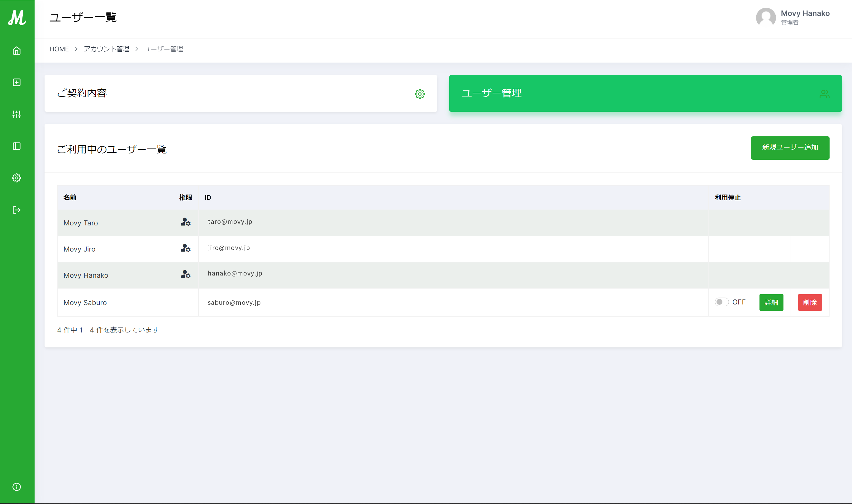Open the home icon in sidebar
Image resolution: width=852 pixels, height=504 pixels.
tap(17, 51)
